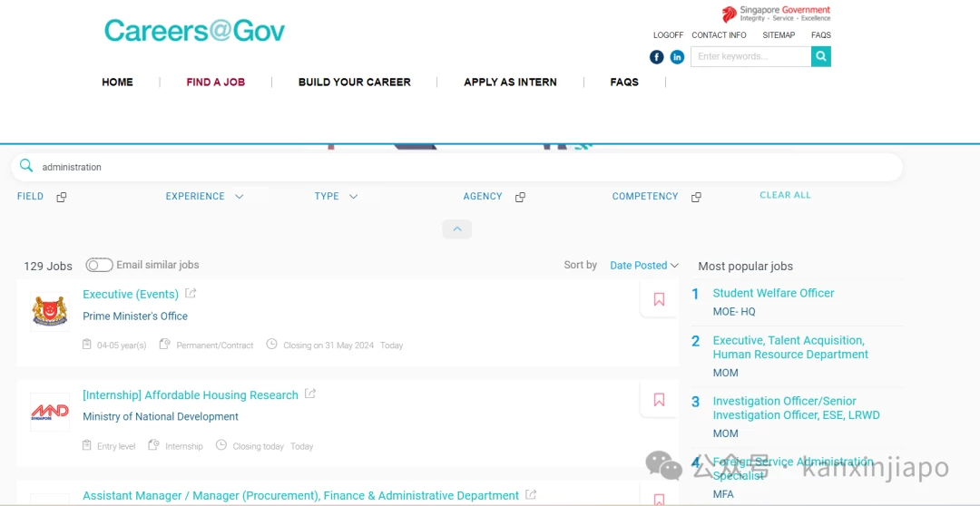Click the 04-05 year(s) experience text
980x506 pixels.
(122, 345)
